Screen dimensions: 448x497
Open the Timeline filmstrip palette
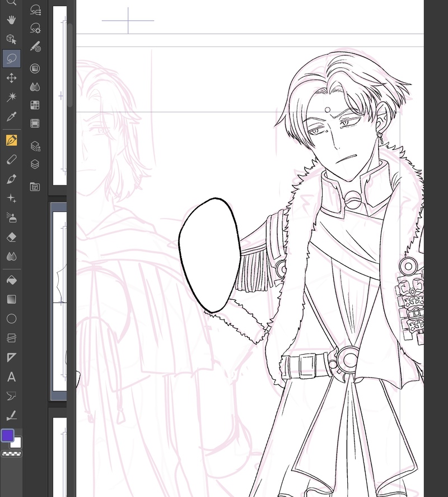35,123
